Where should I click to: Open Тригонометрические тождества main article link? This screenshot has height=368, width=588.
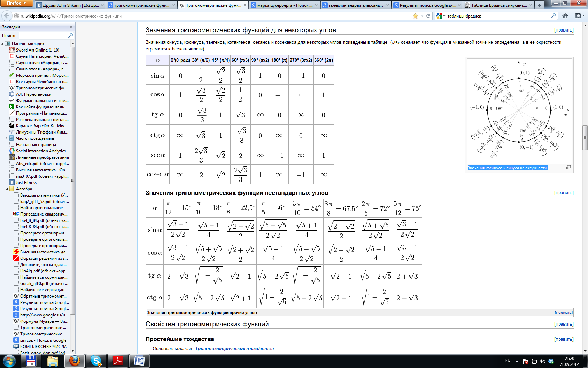click(x=234, y=349)
